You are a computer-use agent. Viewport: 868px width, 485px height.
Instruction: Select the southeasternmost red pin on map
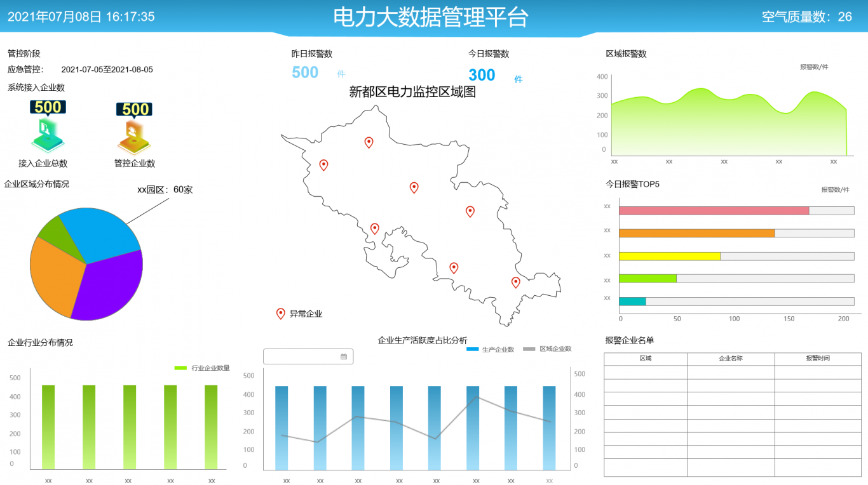(x=516, y=282)
